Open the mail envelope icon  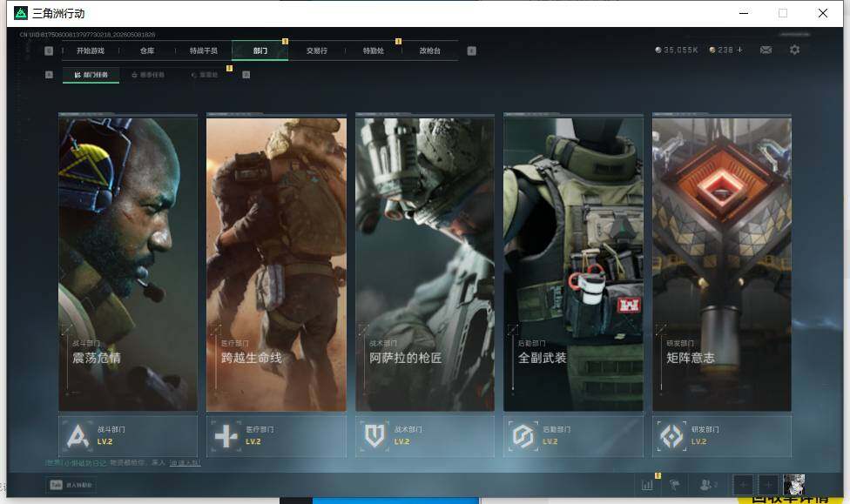tap(766, 50)
